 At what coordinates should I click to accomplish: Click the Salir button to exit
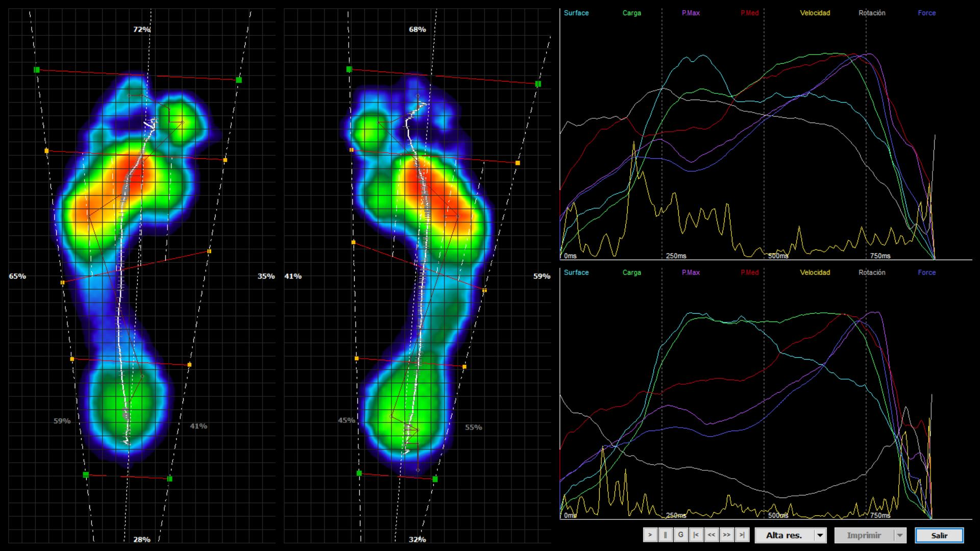[939, 535]
